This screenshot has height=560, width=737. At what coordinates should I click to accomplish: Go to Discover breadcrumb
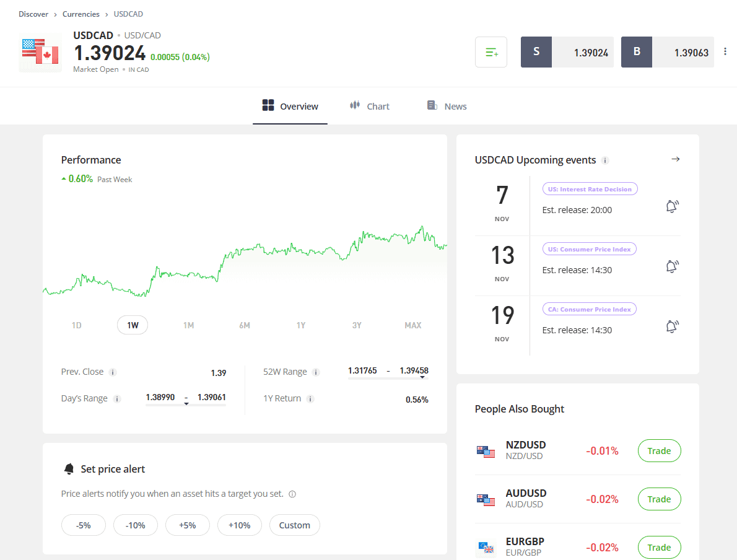click(x=33, y=14)
